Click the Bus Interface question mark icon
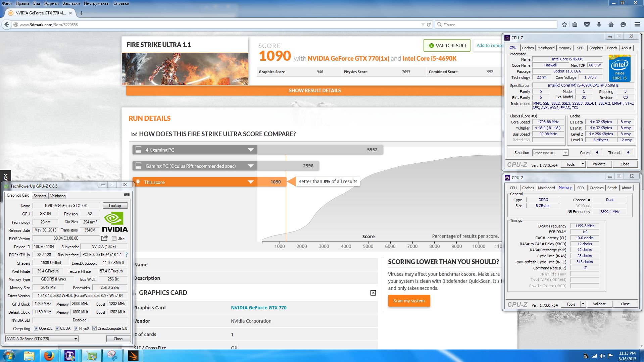The height and width of the screenshot is (362, 644). click(127, 255)
